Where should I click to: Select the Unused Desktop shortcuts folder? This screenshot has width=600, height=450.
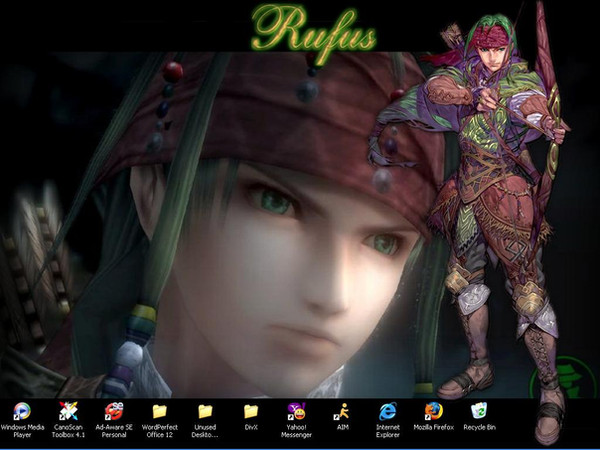[205, 411]
